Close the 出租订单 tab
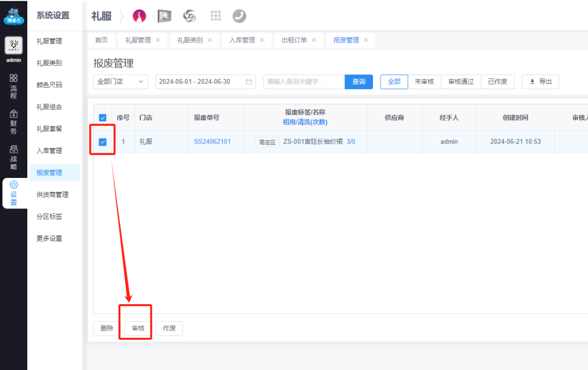This screenshot has width=588, height=370. [x=314, y=40]
